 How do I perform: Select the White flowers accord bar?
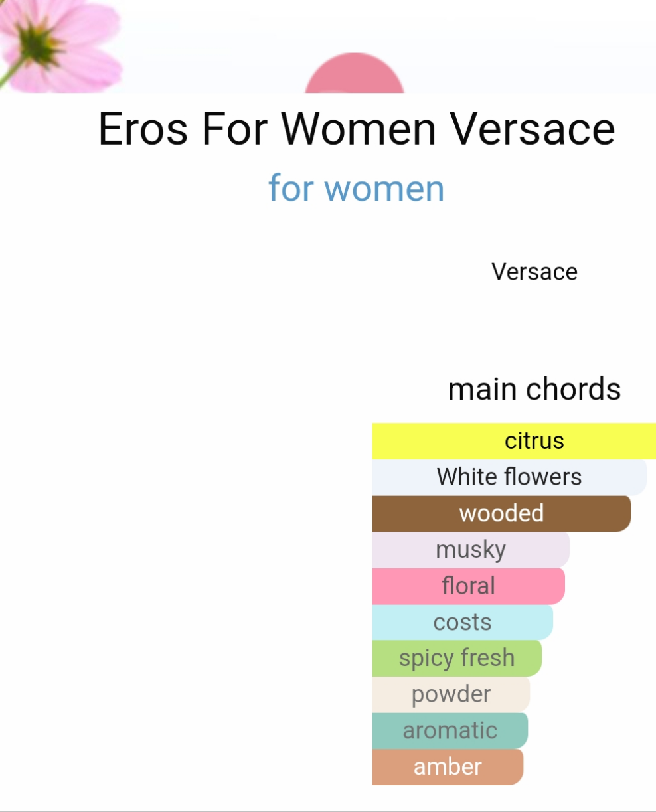509,477
